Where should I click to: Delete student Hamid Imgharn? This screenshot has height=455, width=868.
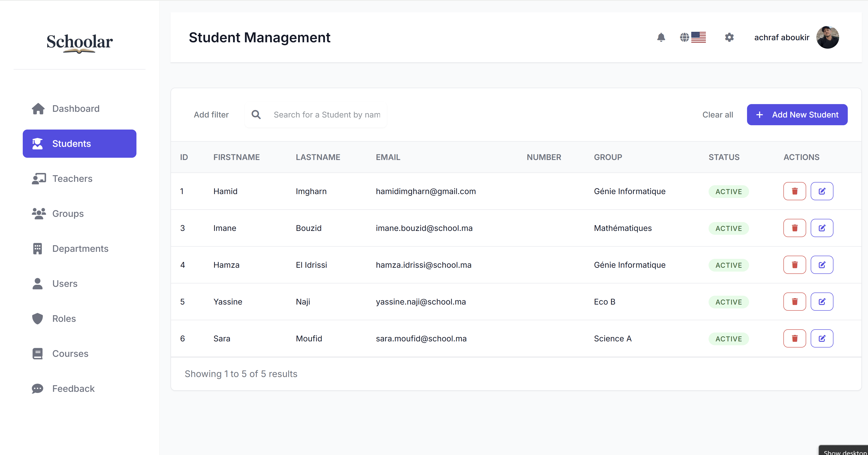pyautogui.click(x=795, y=191)
